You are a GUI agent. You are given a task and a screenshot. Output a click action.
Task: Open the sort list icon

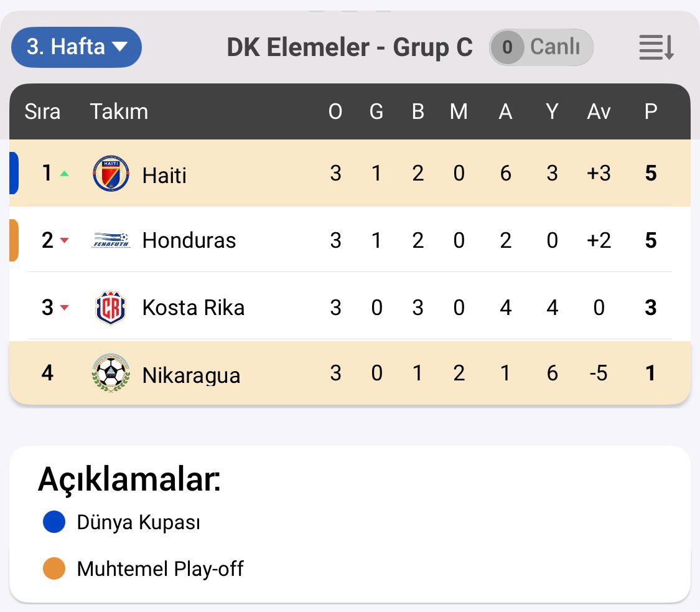(656, 48)
